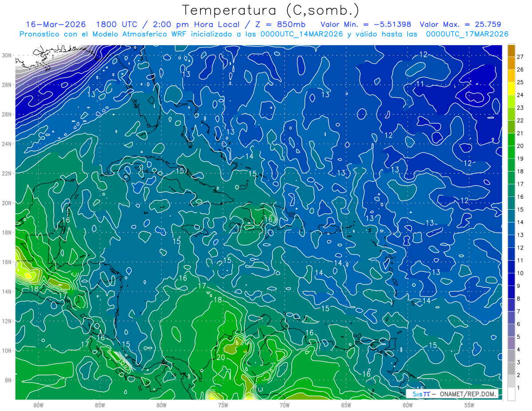
Task: Click the '65W' longitude axis label
Action: pos(346,406)
